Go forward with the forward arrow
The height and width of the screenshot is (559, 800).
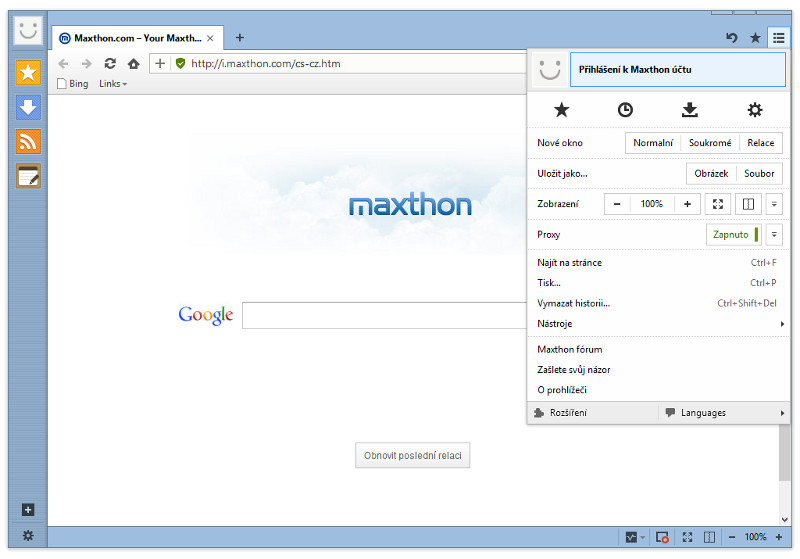point(87,64)
